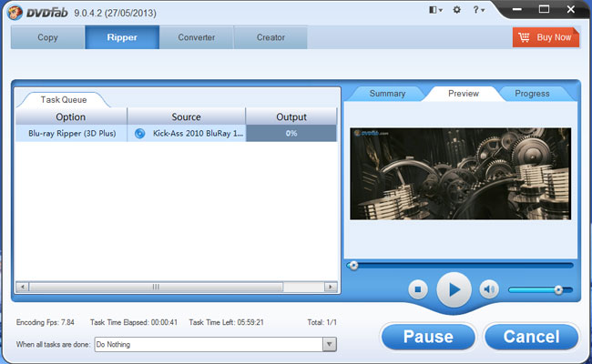Select the Ripper module tab

click(x=122, y=37)
